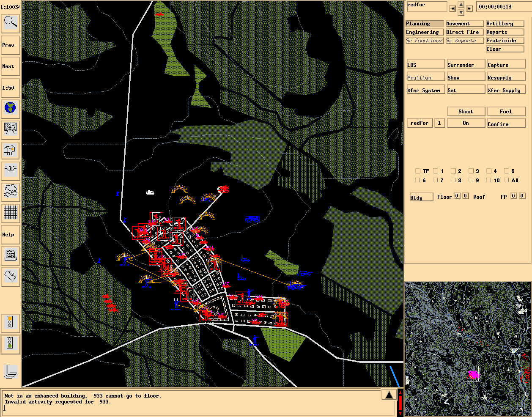Click the Confirm button
Screen dimensions: 532x417
(x=506, y=123)
